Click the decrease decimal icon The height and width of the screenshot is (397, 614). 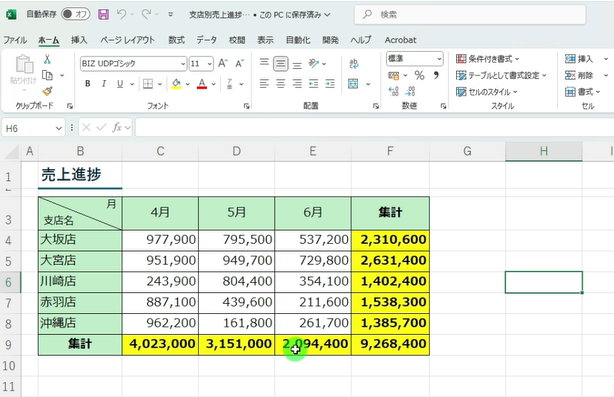[x=410, y=91]
